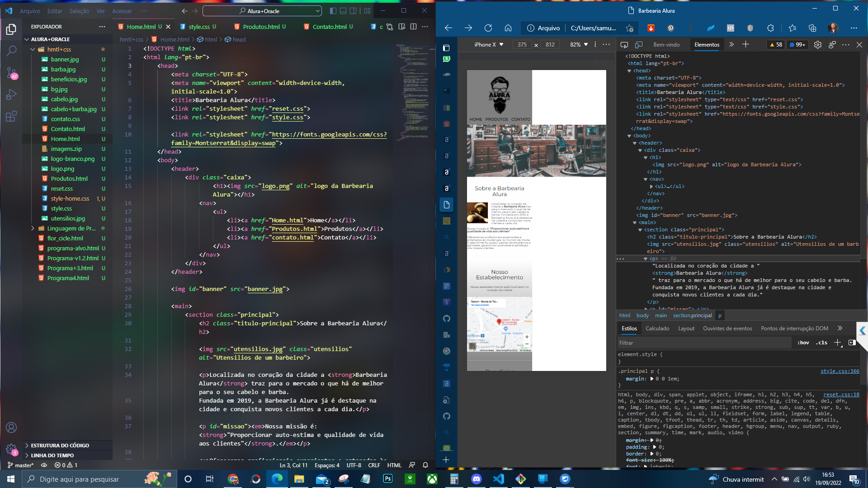Open Edge Collections icon
Viewport: 868px width, 488px height.
812,28
